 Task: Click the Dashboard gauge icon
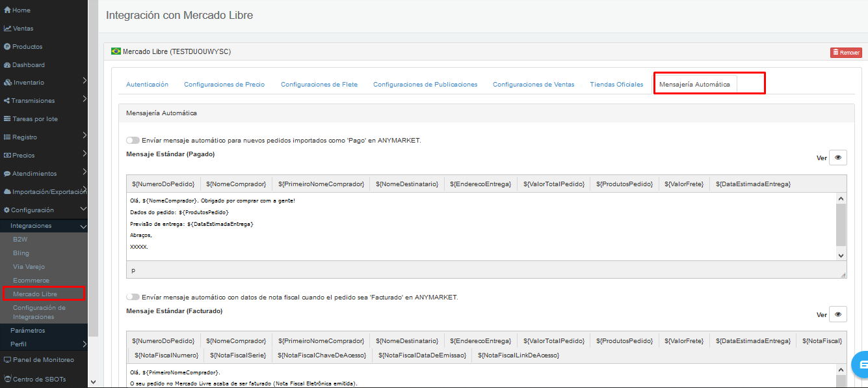click(x=7, y=65)
